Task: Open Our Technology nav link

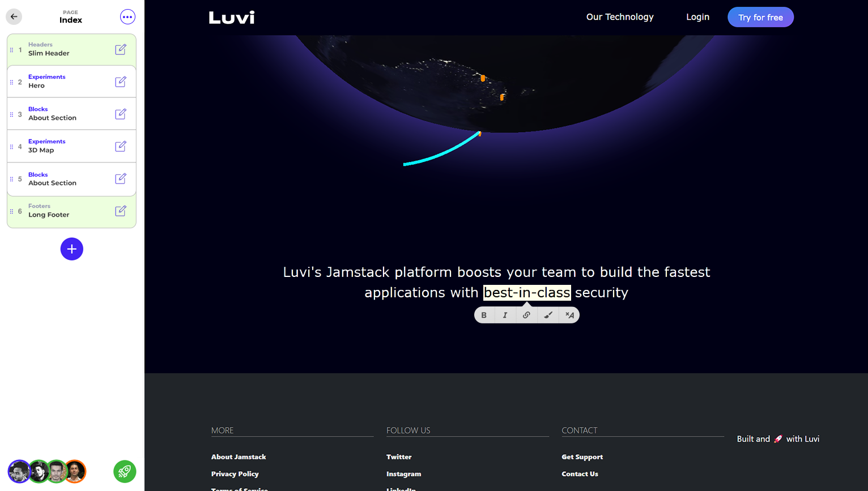Action: (620, 17)
